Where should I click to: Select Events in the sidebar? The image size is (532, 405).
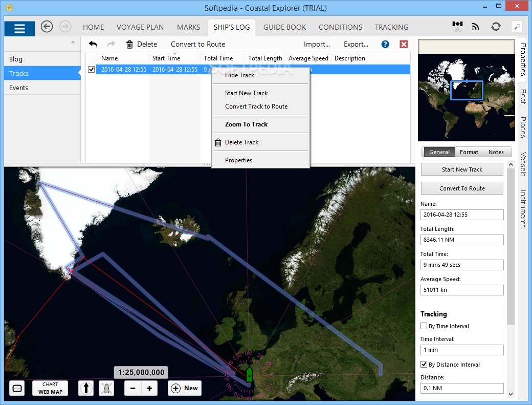pos(42,88)
